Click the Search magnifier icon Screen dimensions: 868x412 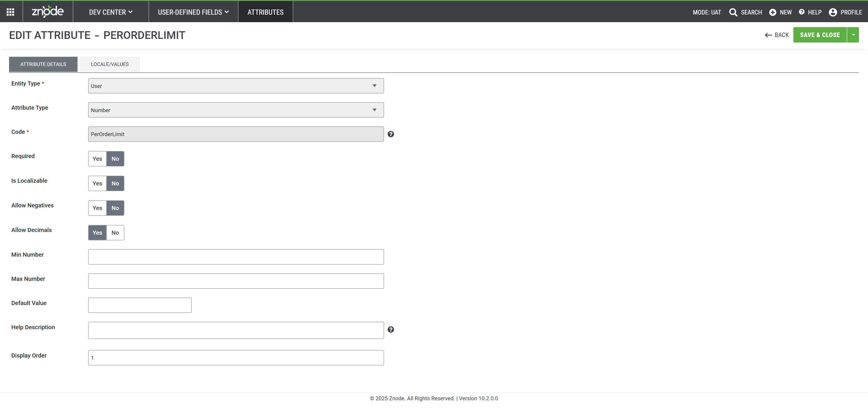click(733, 12)
